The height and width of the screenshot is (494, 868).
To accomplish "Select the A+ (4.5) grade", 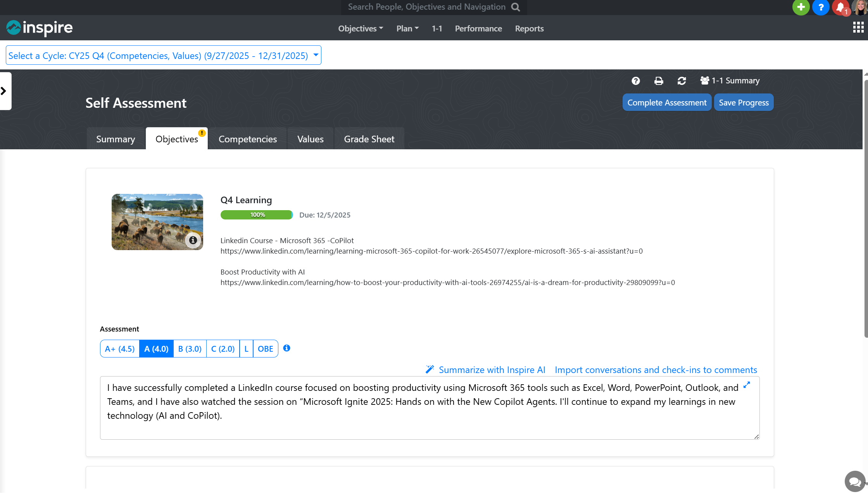I will click(119, 349).
